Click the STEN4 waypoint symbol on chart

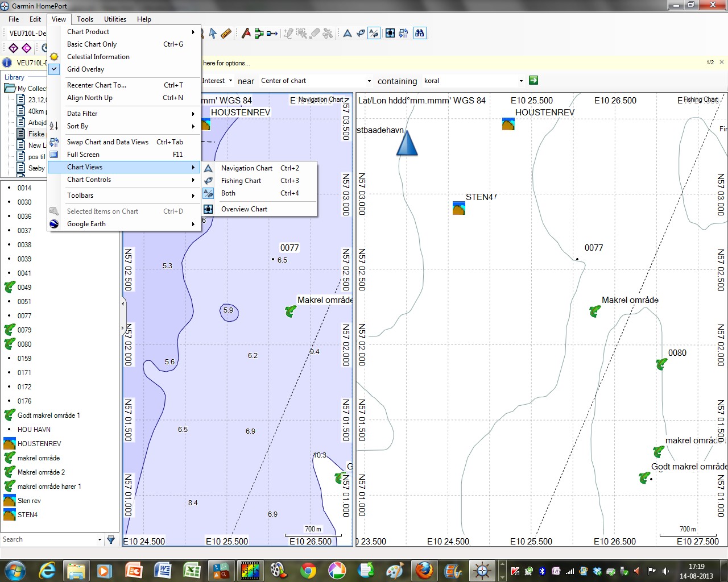coord(459,208)
